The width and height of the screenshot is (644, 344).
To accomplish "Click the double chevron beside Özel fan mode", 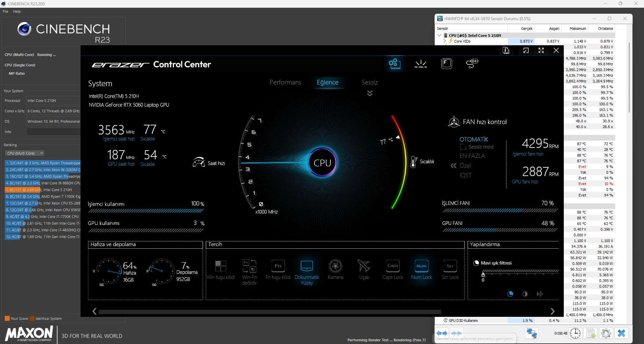I will [453, 166].
